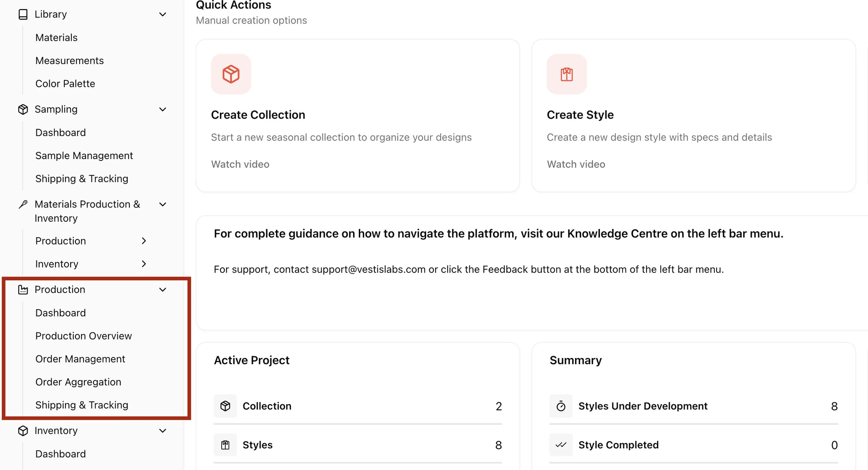
Task: Click the Styles Under Development timer icon
Action: [561, 406]
